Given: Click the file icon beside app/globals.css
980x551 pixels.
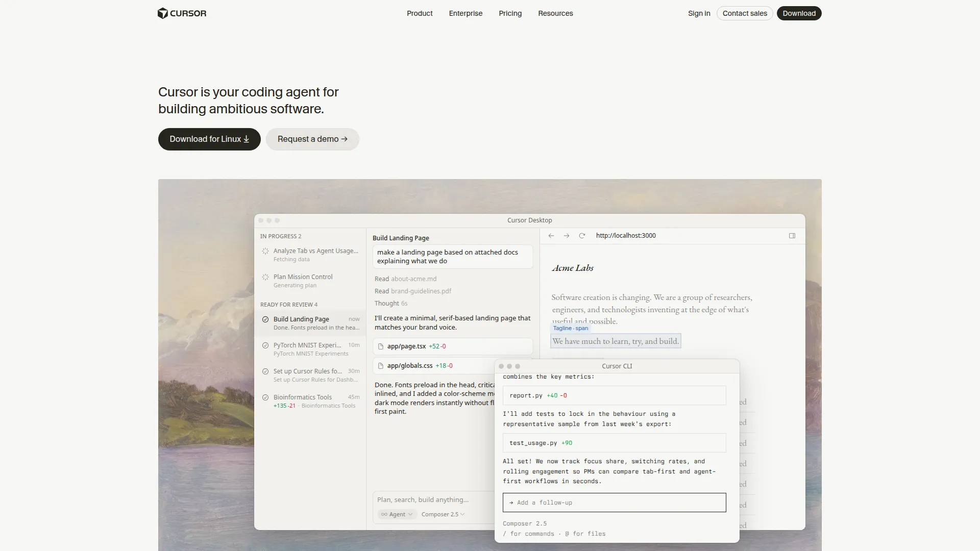Looking at the screenshot, I should (381, 366).
